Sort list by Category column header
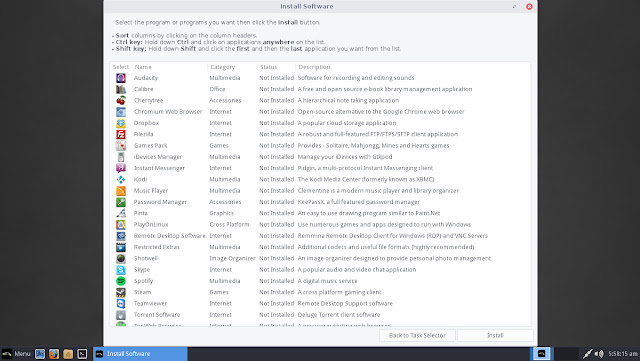 coord(222,67)
